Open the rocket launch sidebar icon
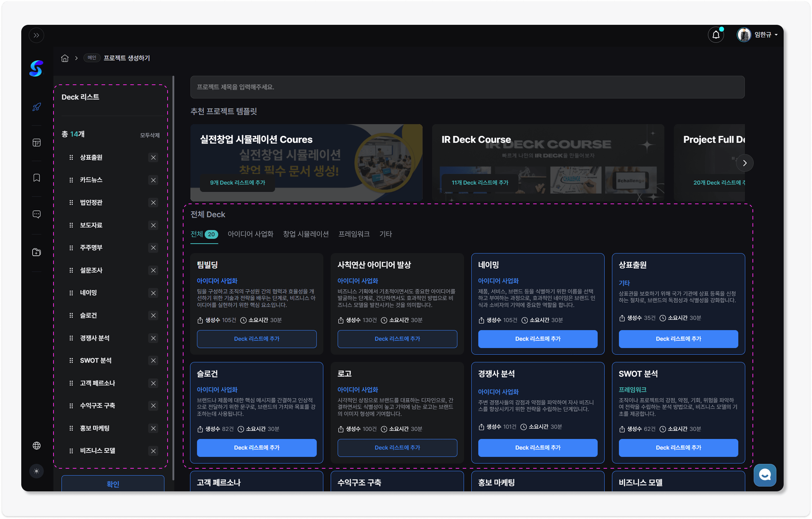 click(36, 107)
